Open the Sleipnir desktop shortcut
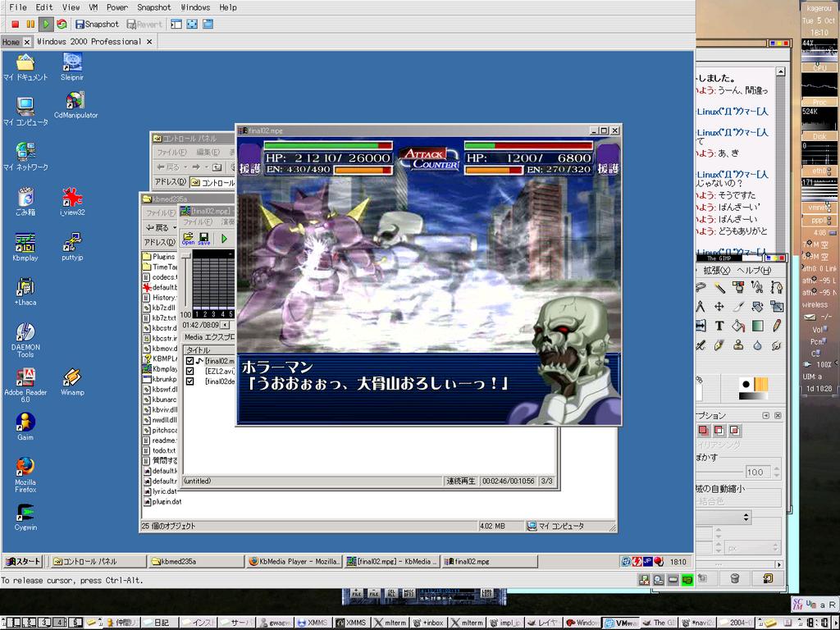The width and height of the screenshot is (840, 630). (72, 67)
